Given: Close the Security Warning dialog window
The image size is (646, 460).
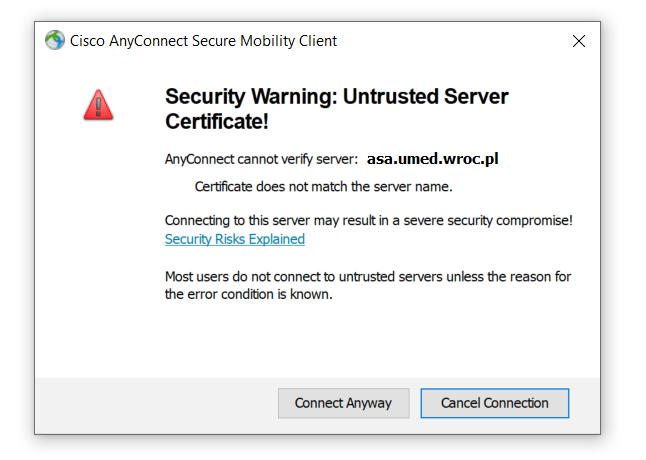Looking at the screenshot, I should (578, 41).
